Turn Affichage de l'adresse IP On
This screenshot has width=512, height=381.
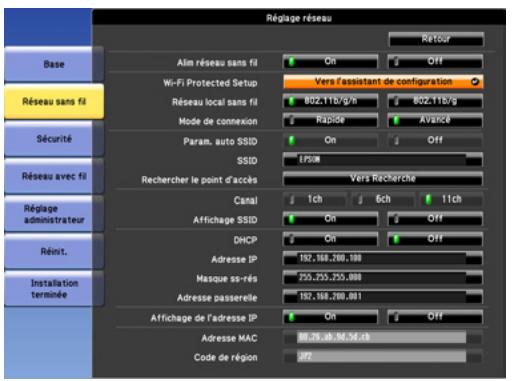tap(330, 317)
